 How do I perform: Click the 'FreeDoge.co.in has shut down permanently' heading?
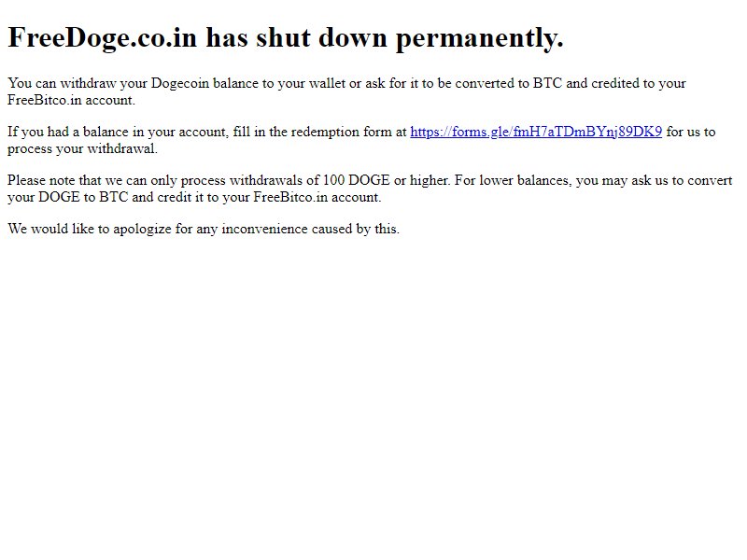(286, 37)
